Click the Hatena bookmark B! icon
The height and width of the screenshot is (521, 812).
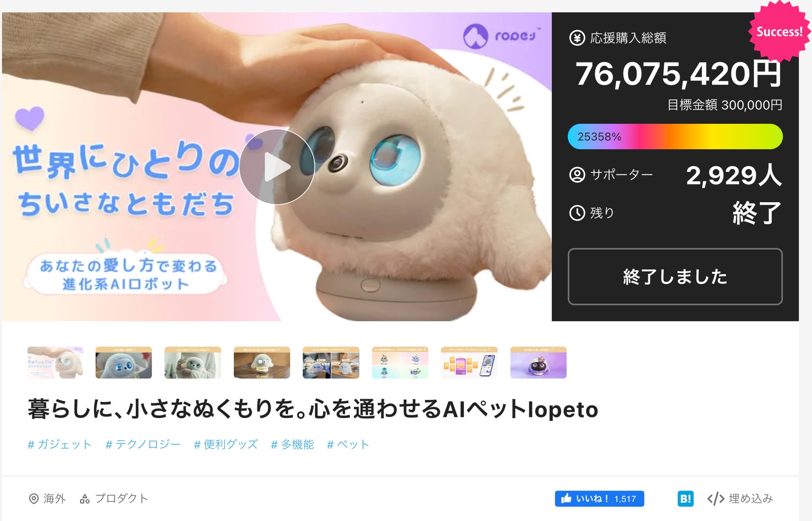pyautogui.click(x=685, y=499)
